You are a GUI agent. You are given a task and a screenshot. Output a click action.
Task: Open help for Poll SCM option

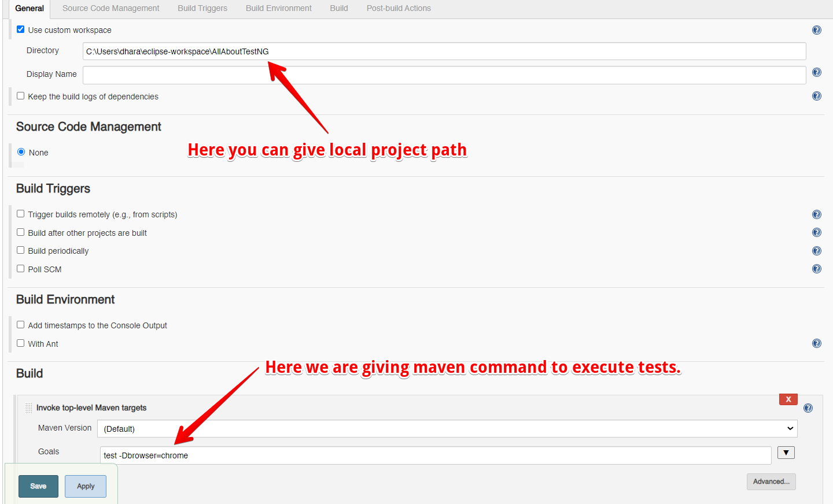[816, 268]
